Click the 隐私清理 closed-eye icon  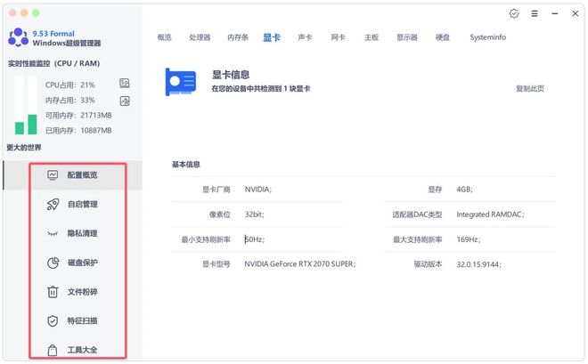click(53, 234)
